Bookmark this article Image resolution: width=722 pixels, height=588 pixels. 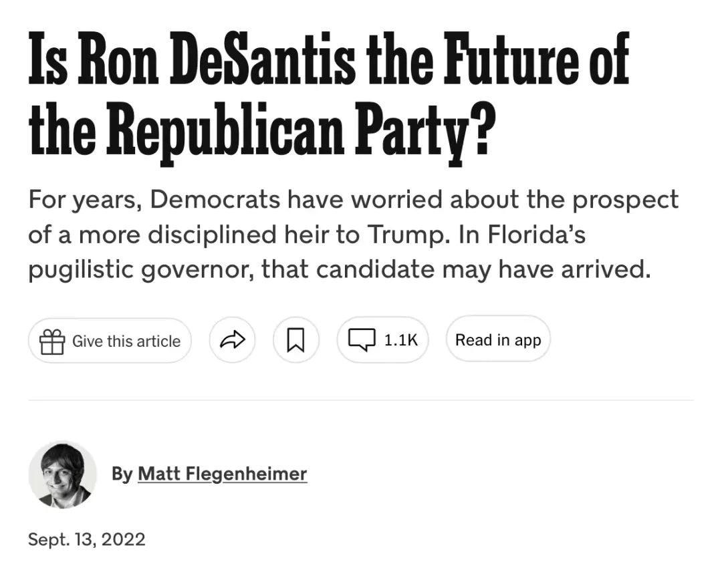click(295, 341)
